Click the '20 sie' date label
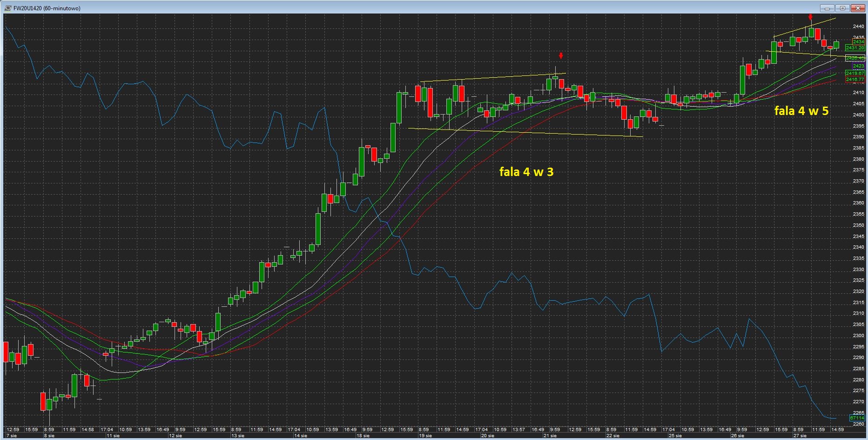868x440 pixels. [x=487, y=436]
